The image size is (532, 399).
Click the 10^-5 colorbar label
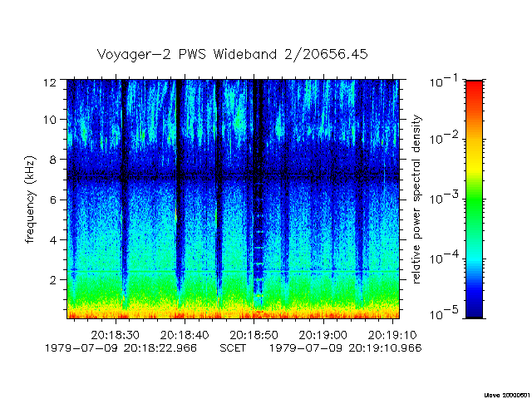445,313
